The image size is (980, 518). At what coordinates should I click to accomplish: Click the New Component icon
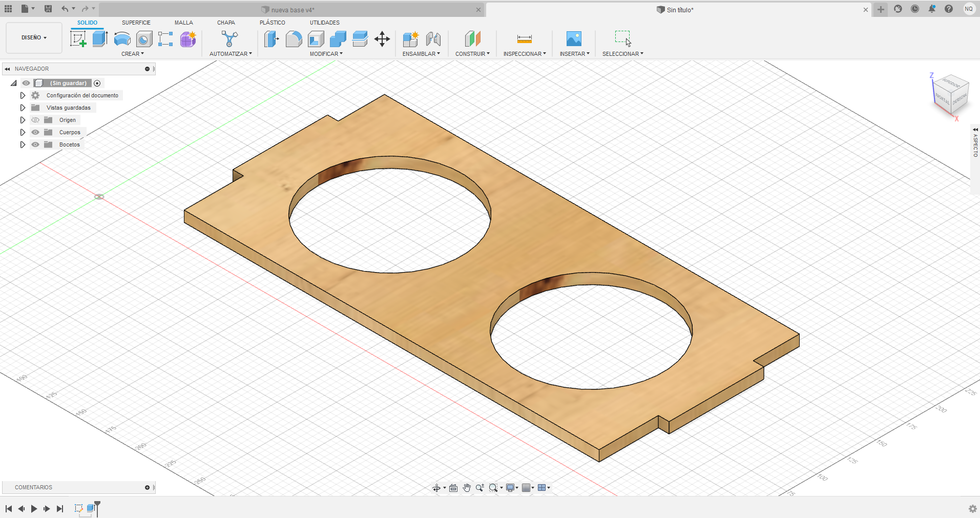coord(411,39)
